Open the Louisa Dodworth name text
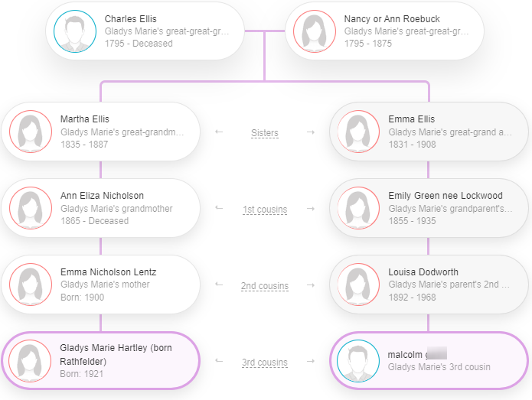 click(x=423, y=272)
